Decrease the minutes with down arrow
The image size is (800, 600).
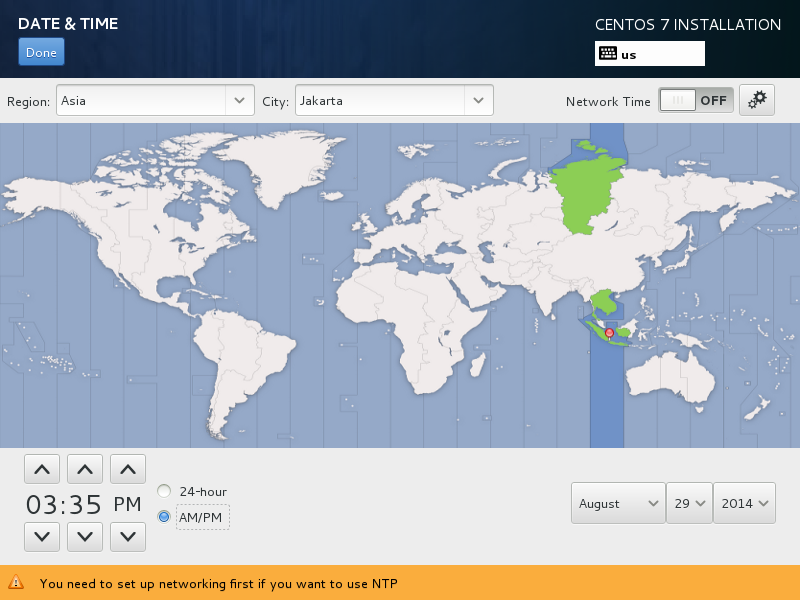pos(85,537)
